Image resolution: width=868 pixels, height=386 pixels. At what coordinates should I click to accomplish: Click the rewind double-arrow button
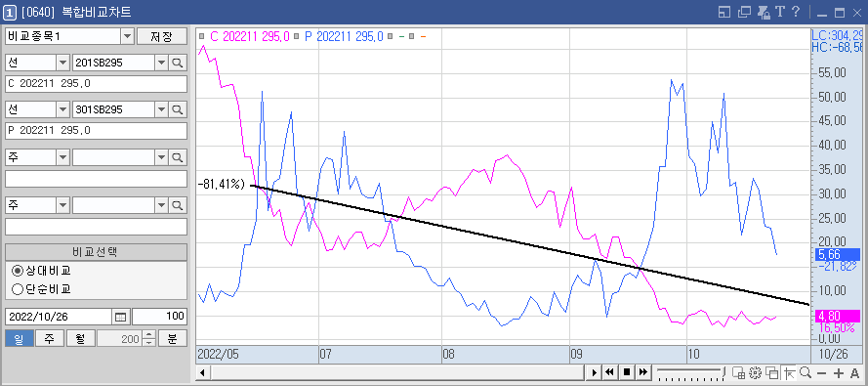[x=610, y=372]
